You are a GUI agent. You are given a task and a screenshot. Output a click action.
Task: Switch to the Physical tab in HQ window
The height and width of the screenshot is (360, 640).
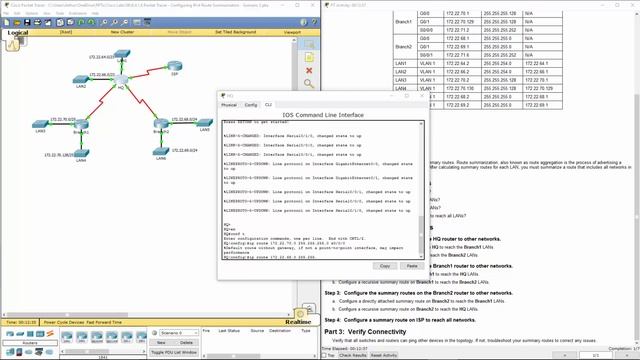tap(229, 105)
